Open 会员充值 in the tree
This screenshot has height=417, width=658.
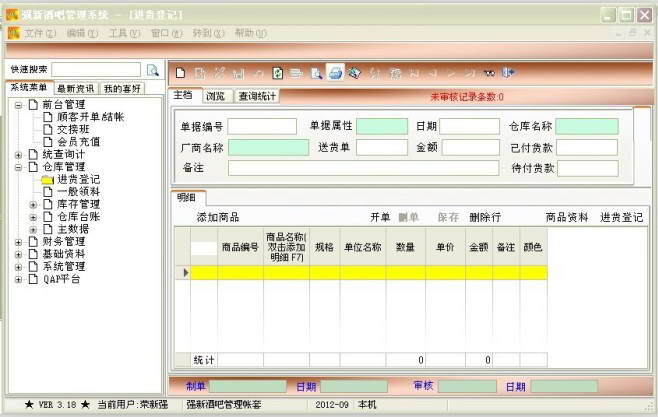tap(78, 142)
